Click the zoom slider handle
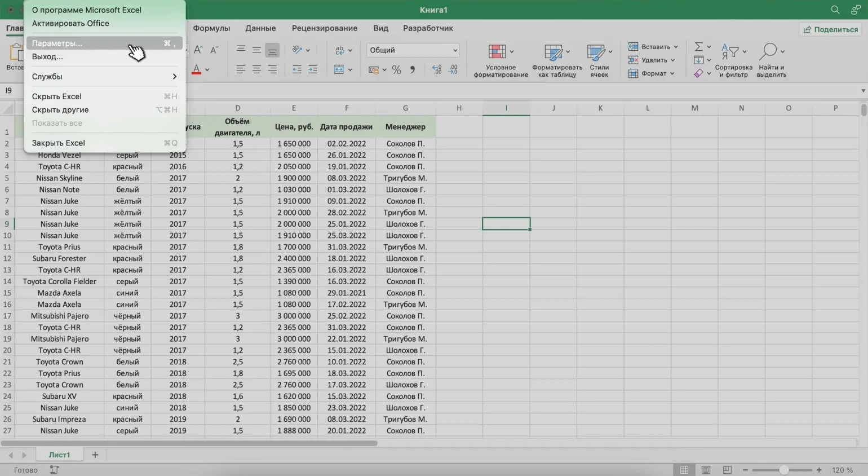Viewport: 868px width, 476px height. pyautogui.click(x=783, y=470)
